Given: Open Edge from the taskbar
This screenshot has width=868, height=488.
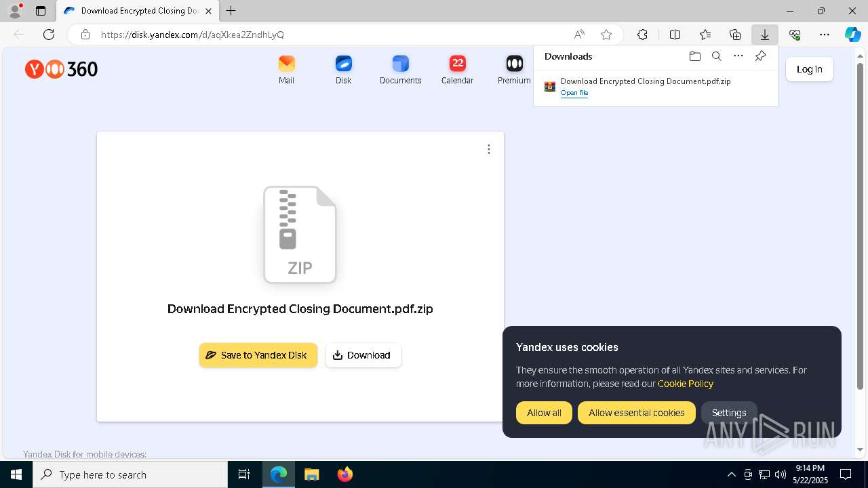Looking at the screenshot, I should (279, 474).
